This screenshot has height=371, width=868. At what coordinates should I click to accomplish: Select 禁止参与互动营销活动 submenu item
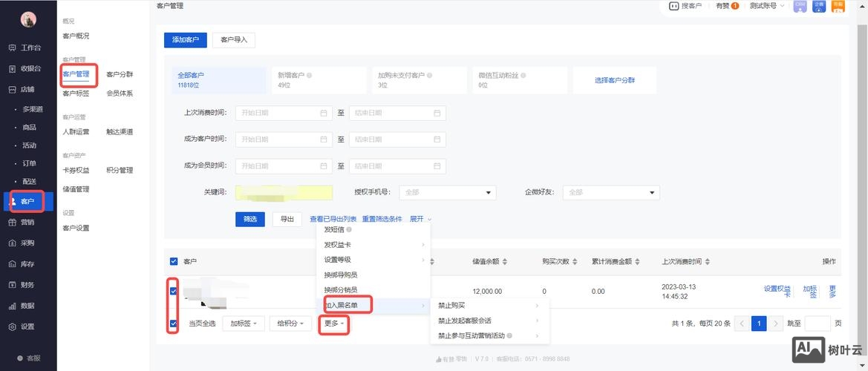point(489,335)
